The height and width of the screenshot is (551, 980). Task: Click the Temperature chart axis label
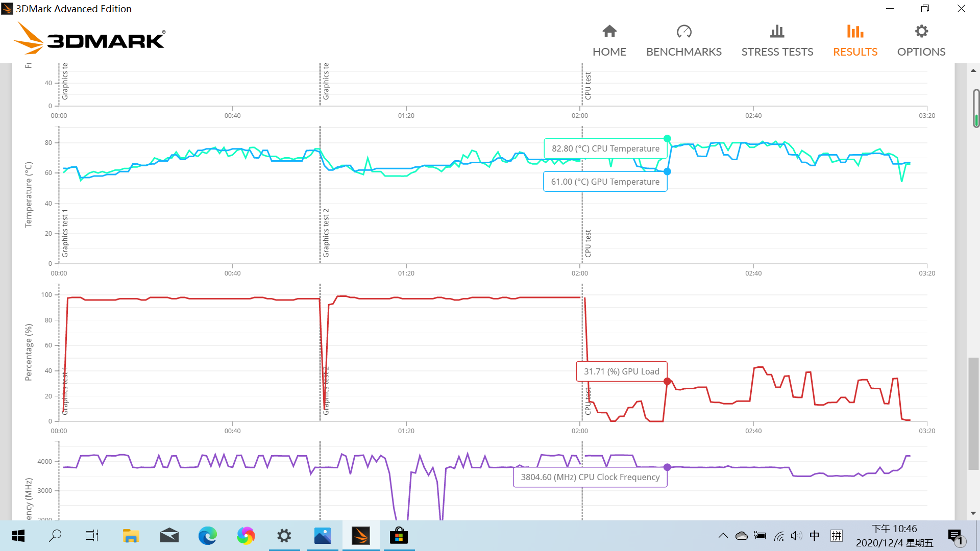[29, 195]
